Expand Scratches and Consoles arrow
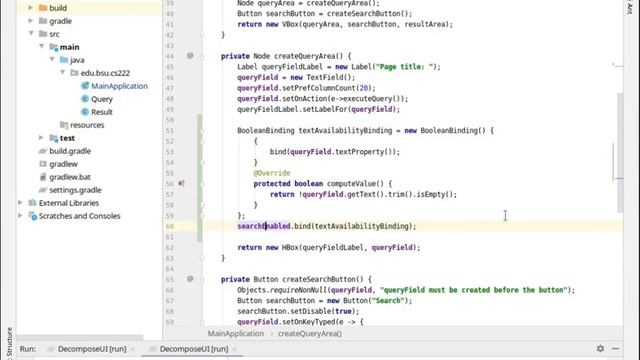Screen dimensions: 640x360 [x=20, y=216]
